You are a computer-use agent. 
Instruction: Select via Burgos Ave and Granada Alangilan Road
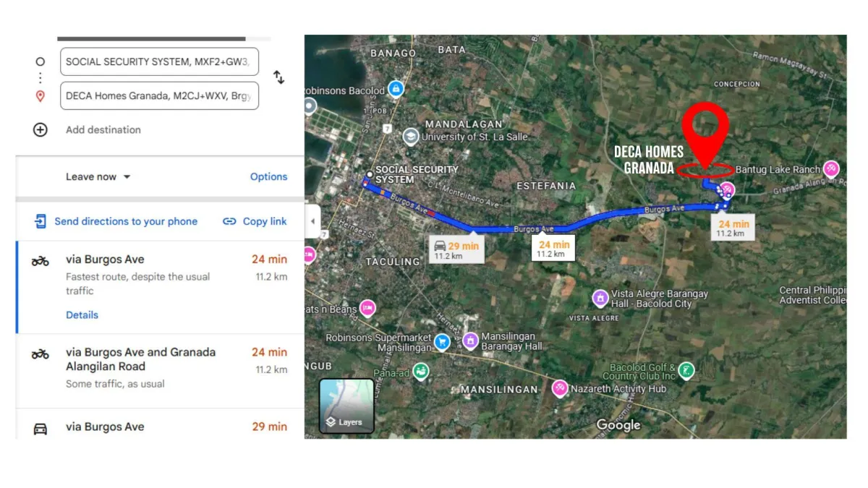[x=160, y=371]
